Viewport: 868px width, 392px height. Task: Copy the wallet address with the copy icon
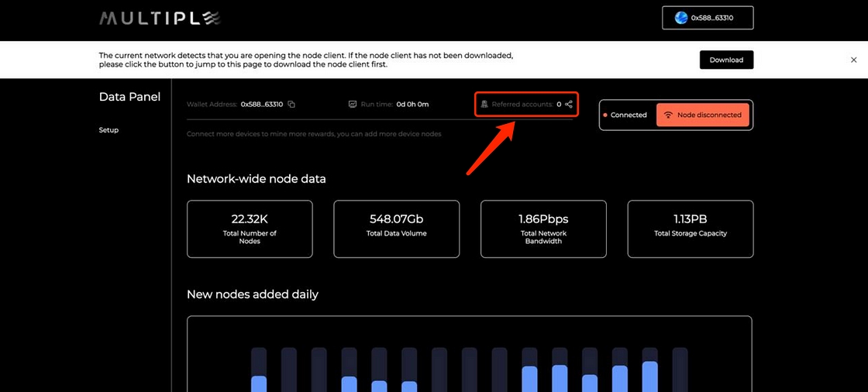click(x=291, y=105)
